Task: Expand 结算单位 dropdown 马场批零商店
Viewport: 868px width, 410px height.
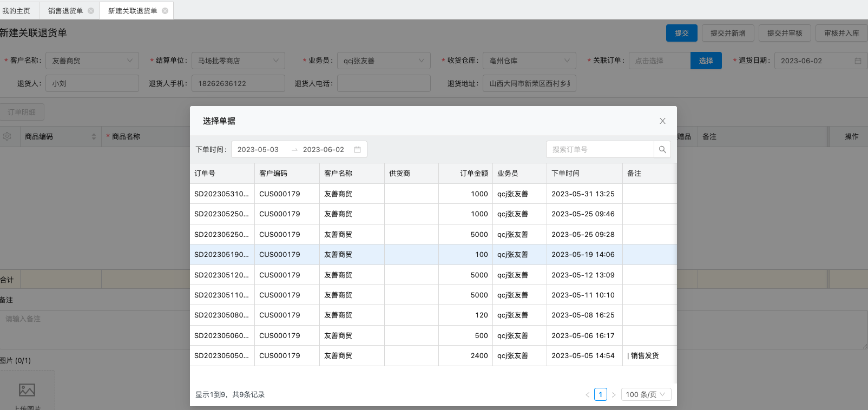Action: 238,61
